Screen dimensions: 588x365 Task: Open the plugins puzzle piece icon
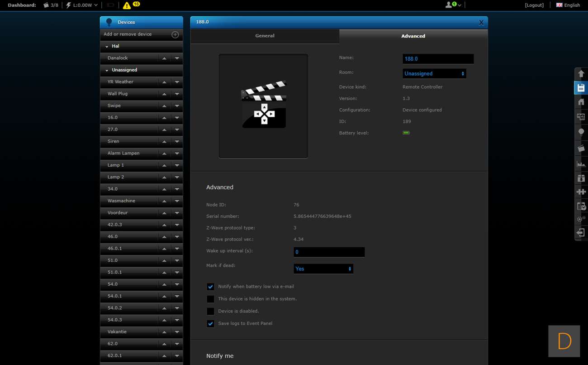click(581, 192)
